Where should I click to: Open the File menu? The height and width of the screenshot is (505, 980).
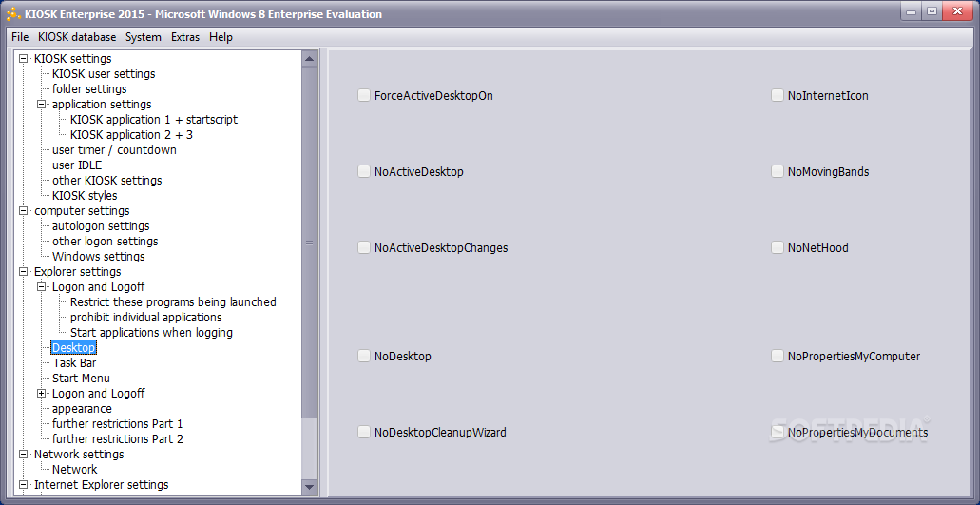(20, 37)
